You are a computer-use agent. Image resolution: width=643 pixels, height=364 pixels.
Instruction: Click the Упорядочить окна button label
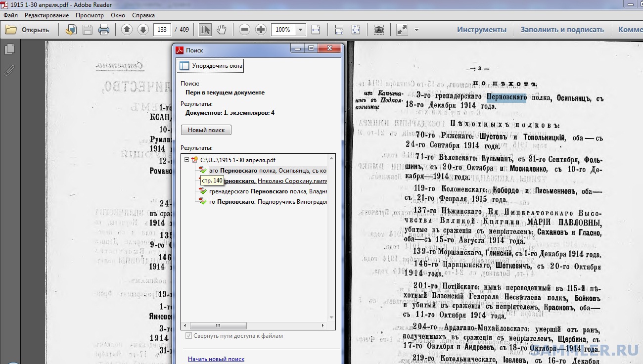(x=217, y=66)
